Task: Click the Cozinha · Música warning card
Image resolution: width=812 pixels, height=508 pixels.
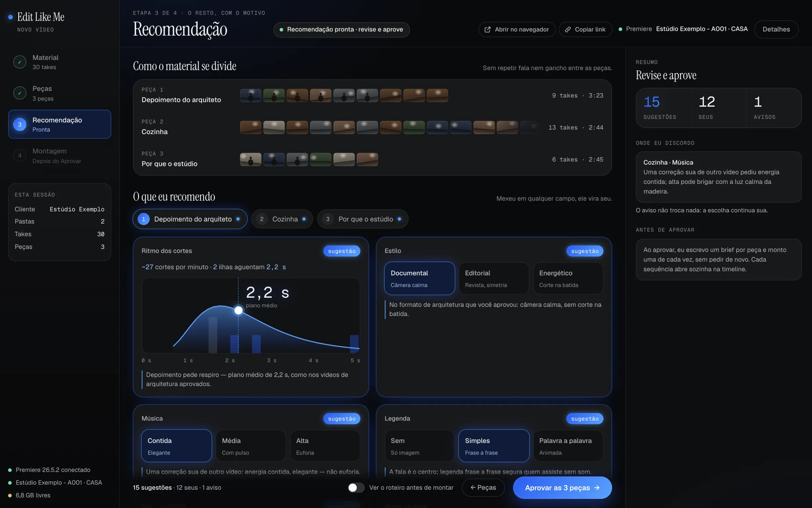Action: (719, 177)
